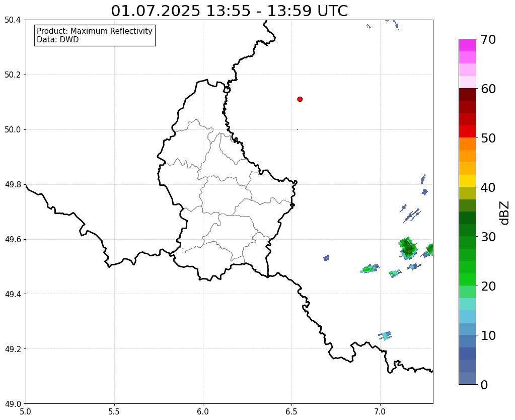Click the latitude label 50.2
This screenshot has width=515, height=420.
point(13,75)
